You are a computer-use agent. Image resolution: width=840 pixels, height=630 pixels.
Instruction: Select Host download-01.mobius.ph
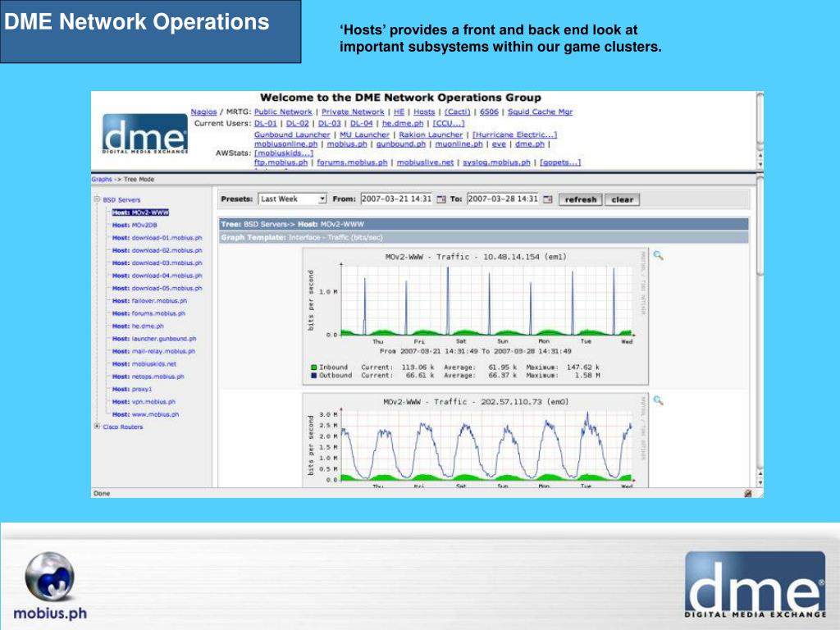pos(157,238)
